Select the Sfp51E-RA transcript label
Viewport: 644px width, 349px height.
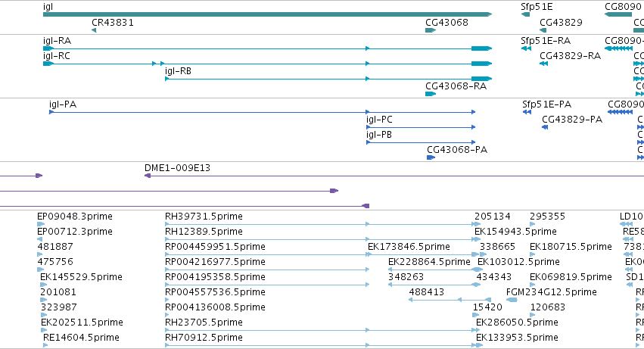(x=546, y=41)
